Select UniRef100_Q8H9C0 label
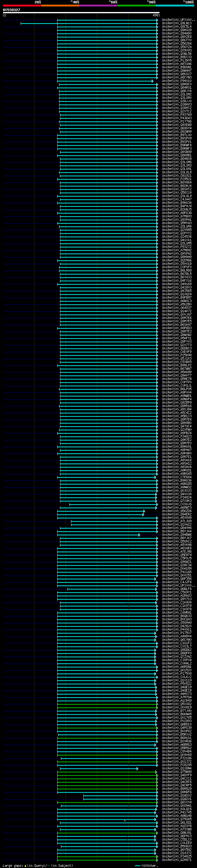 tap(177, 85)
